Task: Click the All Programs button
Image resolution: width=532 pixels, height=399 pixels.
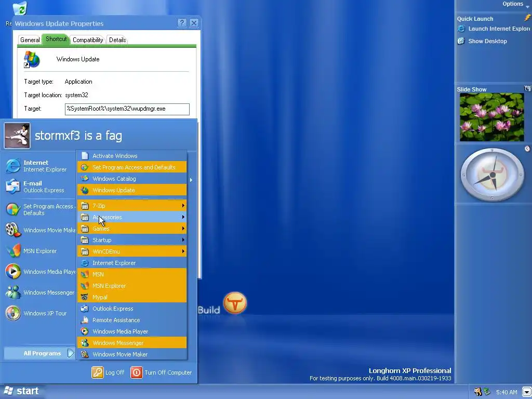Action: coord(39,353)
